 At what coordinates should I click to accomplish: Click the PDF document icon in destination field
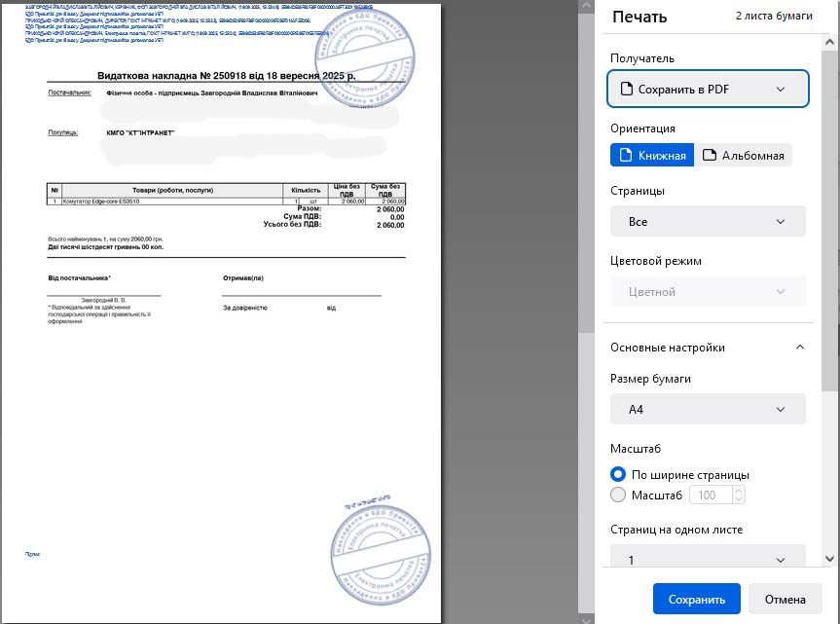click(x=626, y=89)
